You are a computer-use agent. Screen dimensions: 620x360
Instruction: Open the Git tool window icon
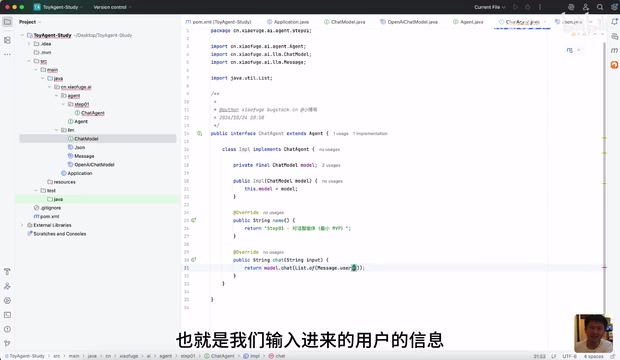[7, 343]
